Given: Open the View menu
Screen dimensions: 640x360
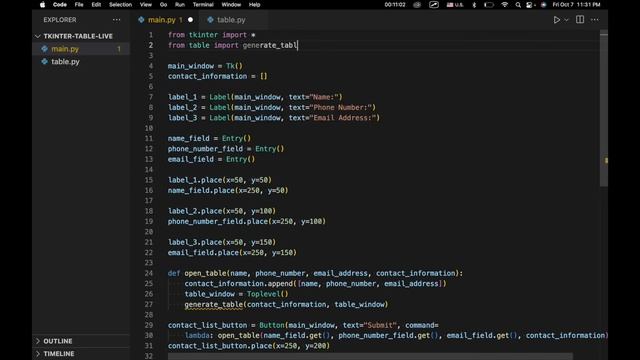Looking at the screenshot, I should (x=146, y=4).
